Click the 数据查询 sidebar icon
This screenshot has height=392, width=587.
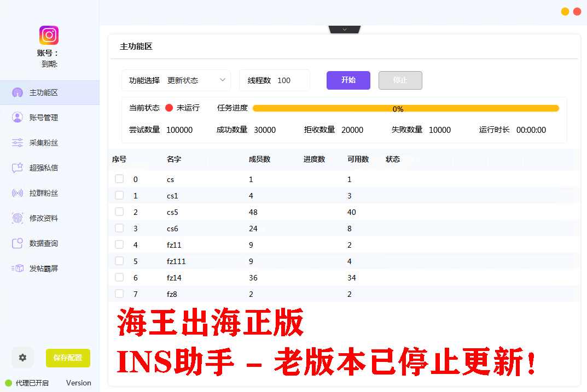(x=18, y=243)
